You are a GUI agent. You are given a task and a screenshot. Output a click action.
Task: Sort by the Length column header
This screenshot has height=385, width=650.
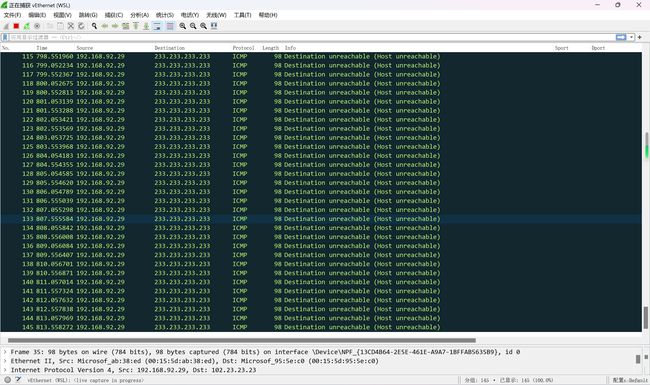coord(270,48)
